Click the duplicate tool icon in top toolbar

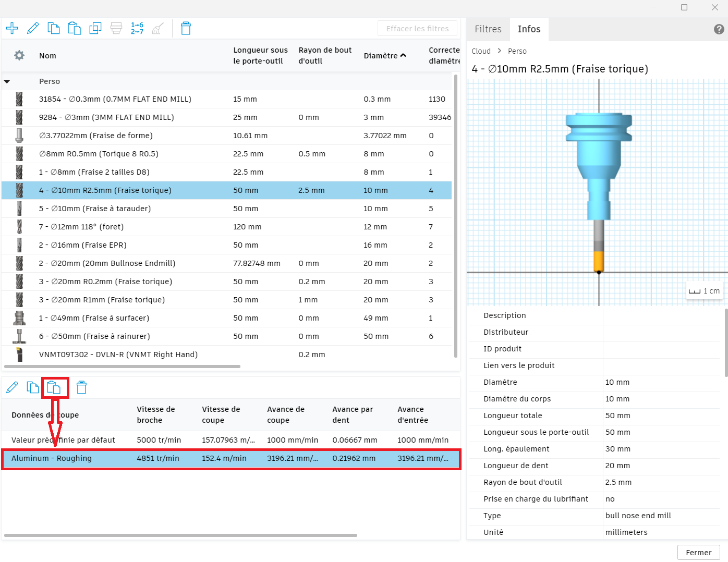click(95, 28)
